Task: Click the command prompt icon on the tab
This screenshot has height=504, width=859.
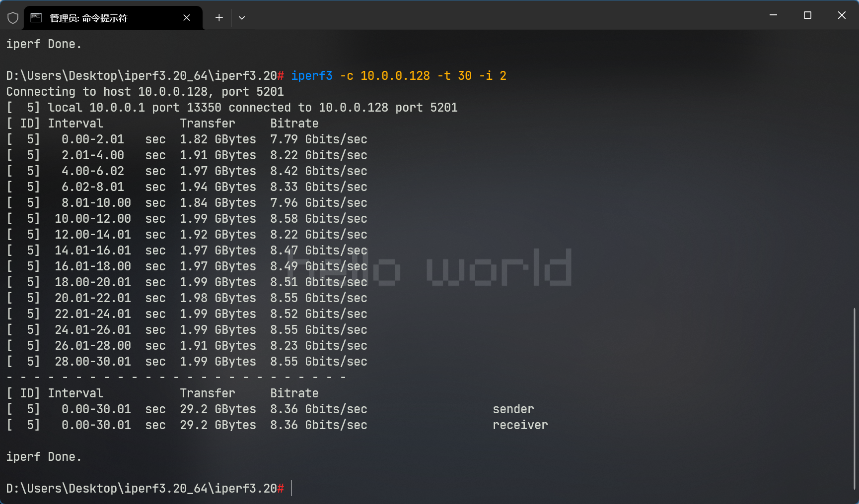Action: 36,18
